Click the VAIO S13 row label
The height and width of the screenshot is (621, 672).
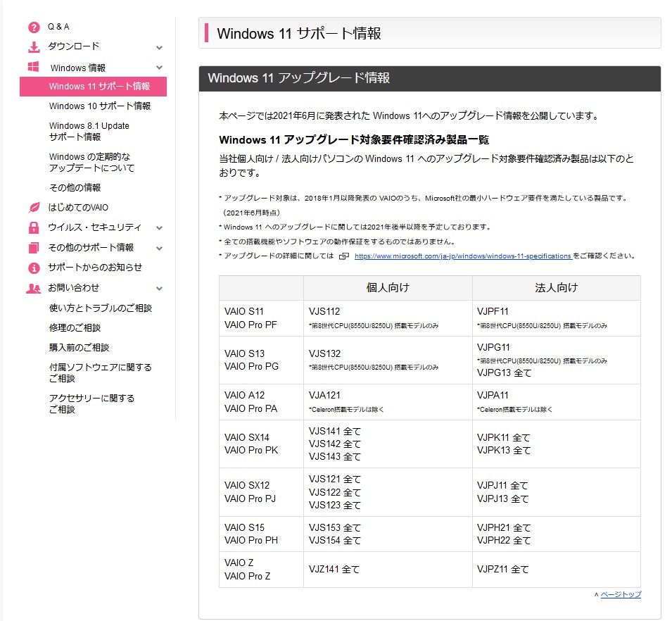coord(244,353)
